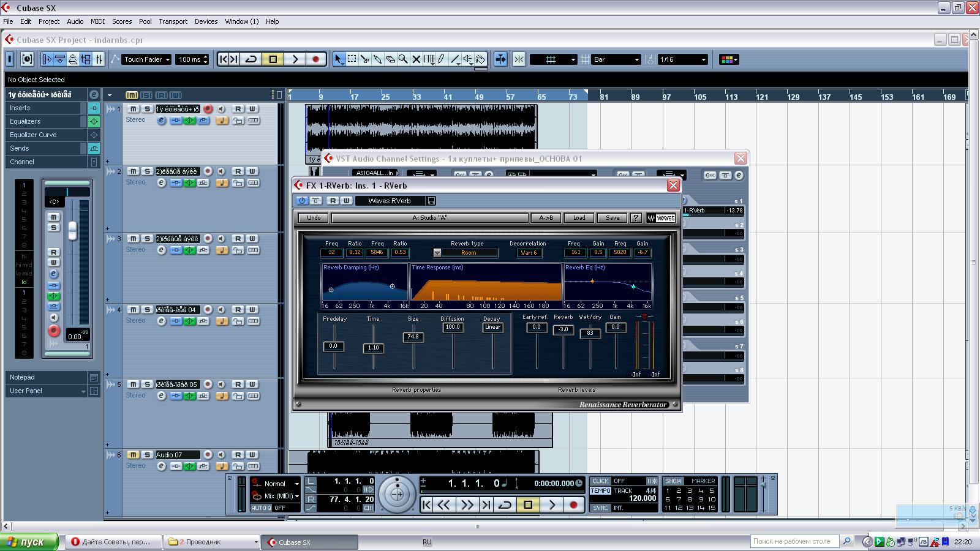
Task: Click Play in the top toolbar
Action: [x=295, y=59]
